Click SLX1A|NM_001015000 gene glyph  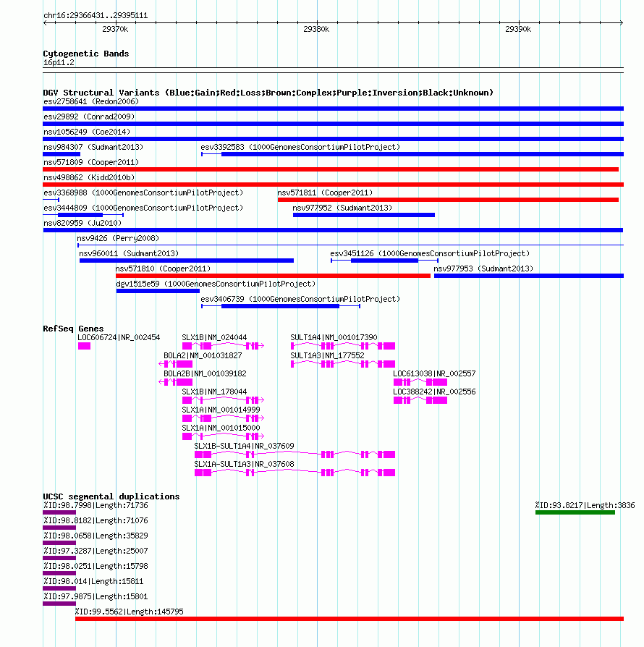click(x=223, y=436)
